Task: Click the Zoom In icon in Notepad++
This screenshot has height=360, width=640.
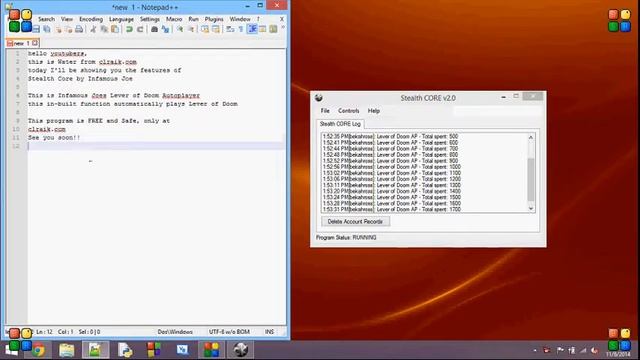Action: coord(180,29)
